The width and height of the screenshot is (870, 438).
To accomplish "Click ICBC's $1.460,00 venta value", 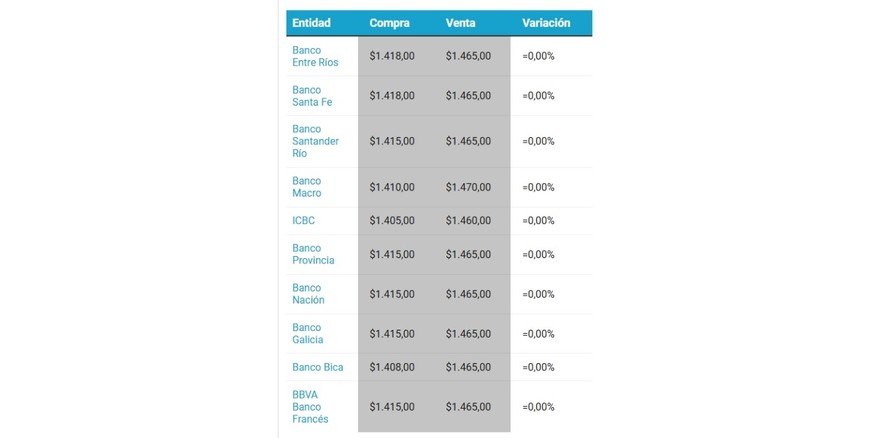I will click(x=468, y=220).
